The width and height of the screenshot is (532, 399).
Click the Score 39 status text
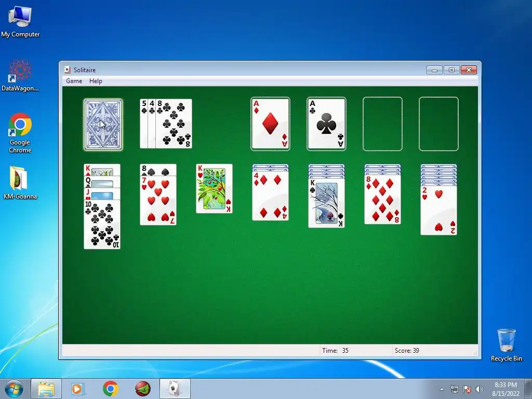[x=407, y=351]
